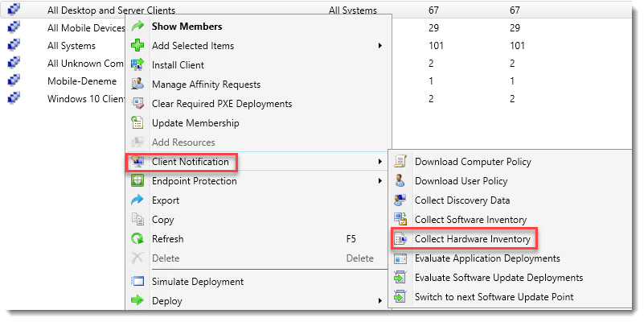Select the Mobile-Deneme collection row

click(81, 81)
